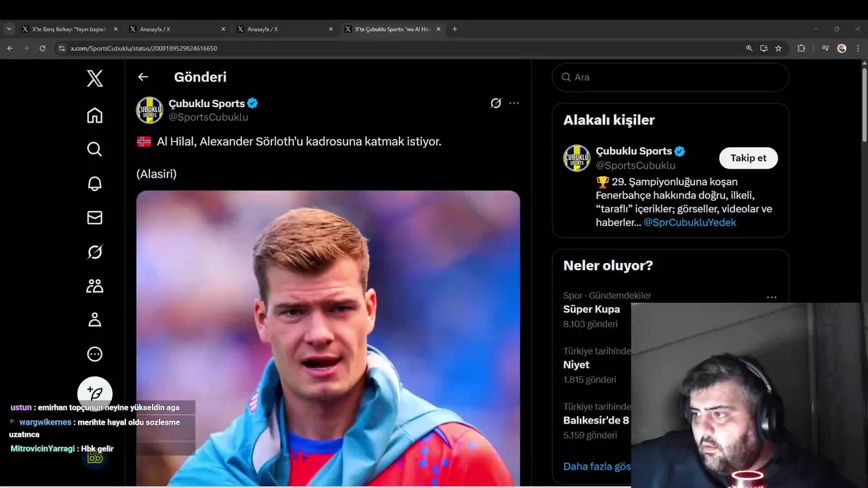Open the More circle icon in sidebar
Viewport: 868px width, 488px height.
(95, 354)
